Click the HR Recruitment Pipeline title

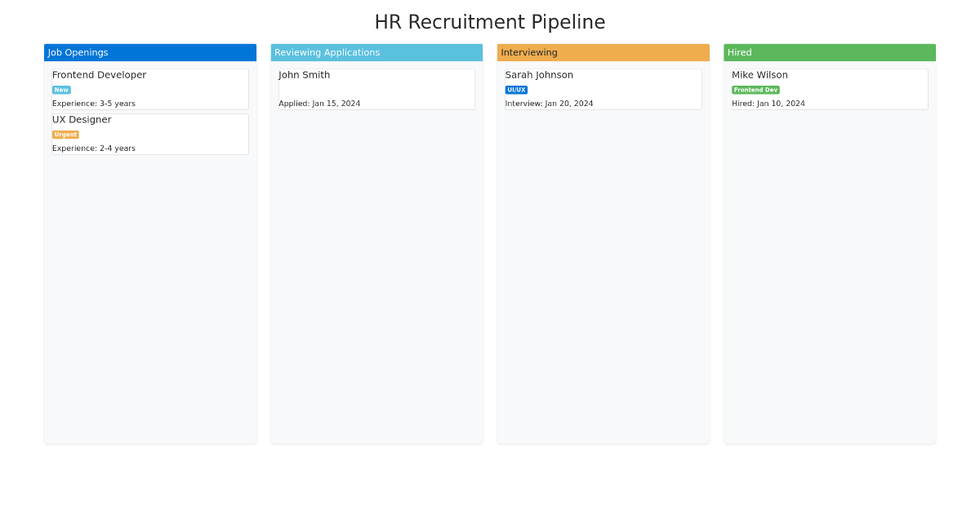pyautogui.click(x=490, y=22)
